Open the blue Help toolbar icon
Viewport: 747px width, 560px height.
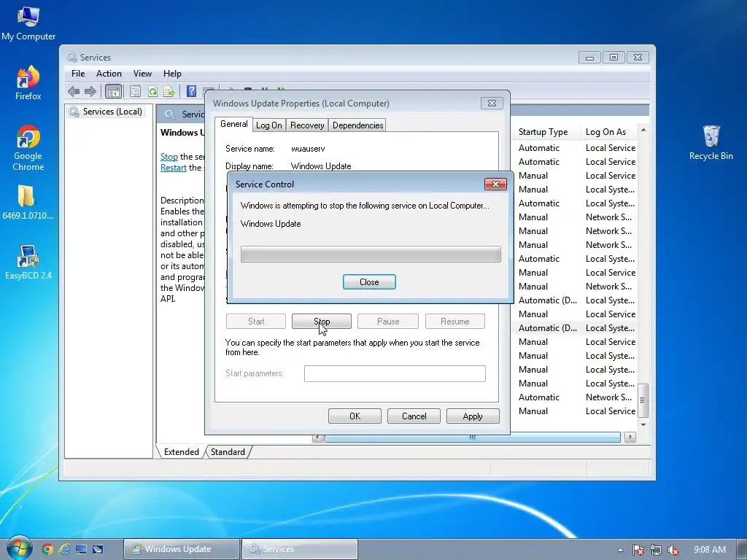[x=191, y=91]
